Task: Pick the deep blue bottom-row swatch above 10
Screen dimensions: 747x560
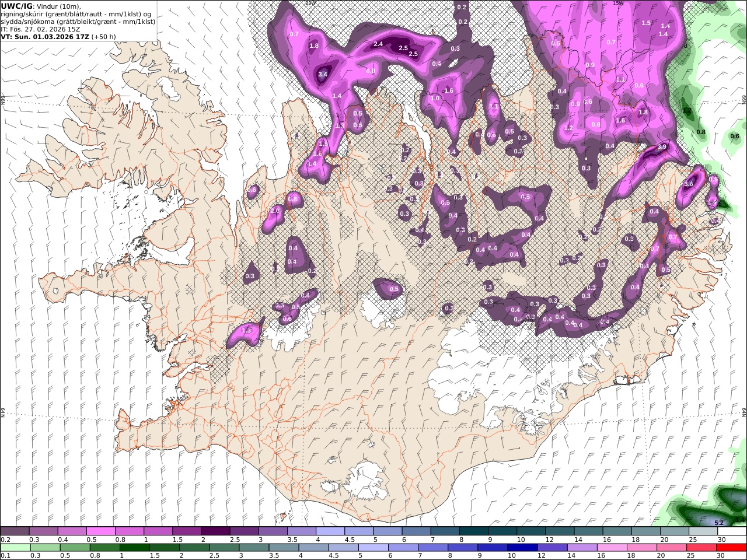Action: pyautogui.click(x=522, y=548)
